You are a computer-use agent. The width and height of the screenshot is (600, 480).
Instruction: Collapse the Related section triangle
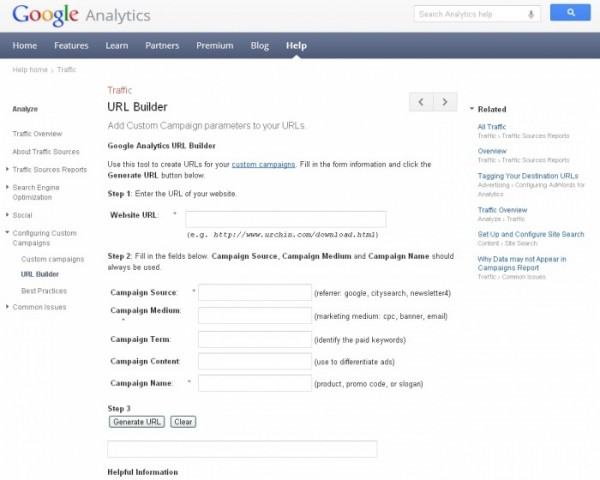[x=472, y=109]
